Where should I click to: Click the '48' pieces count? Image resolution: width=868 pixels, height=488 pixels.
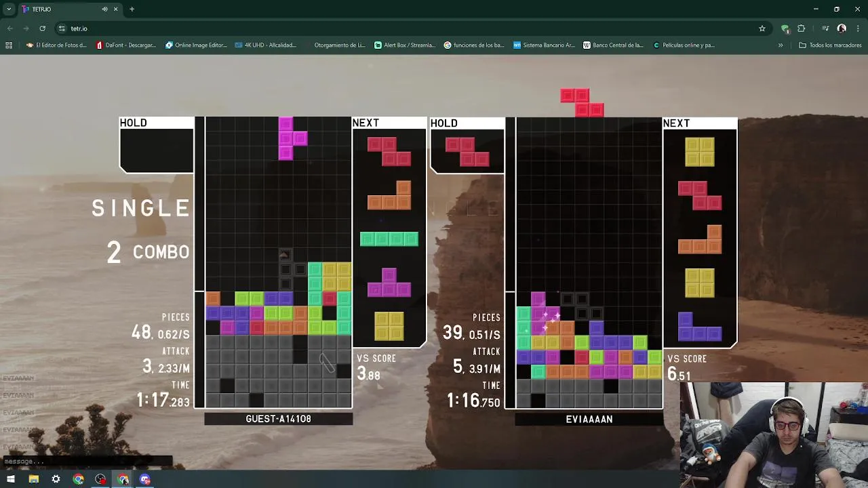(x=141, y=333)
